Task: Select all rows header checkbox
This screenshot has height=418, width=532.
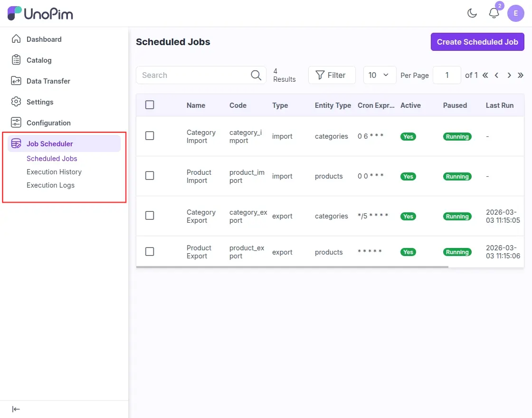Action: (150, 105)
